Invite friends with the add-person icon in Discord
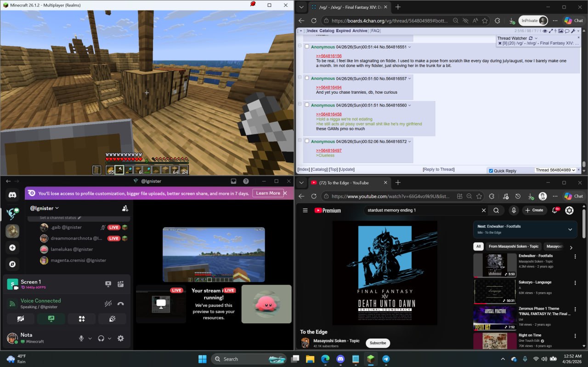588x367 pixels. (125, 208)
